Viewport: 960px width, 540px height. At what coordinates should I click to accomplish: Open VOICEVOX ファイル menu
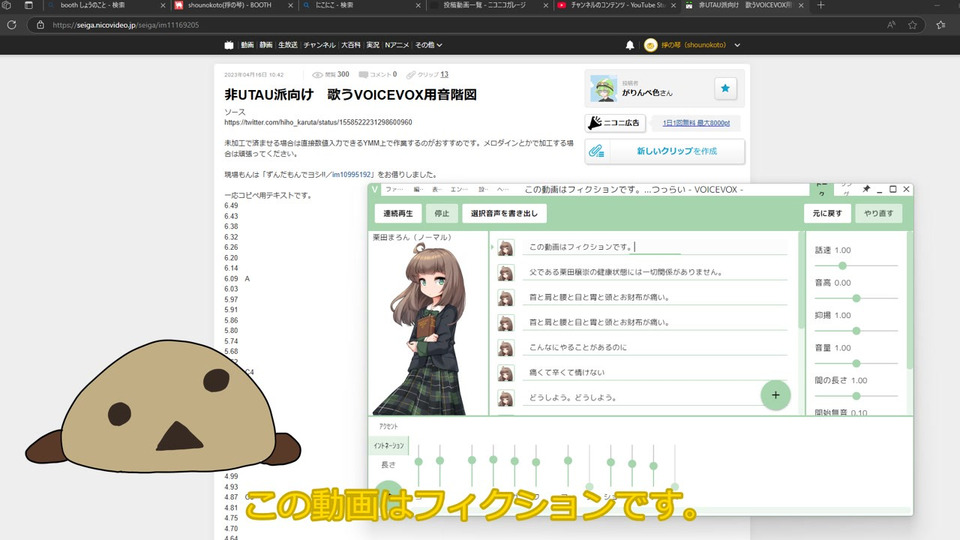pos(394,190)
